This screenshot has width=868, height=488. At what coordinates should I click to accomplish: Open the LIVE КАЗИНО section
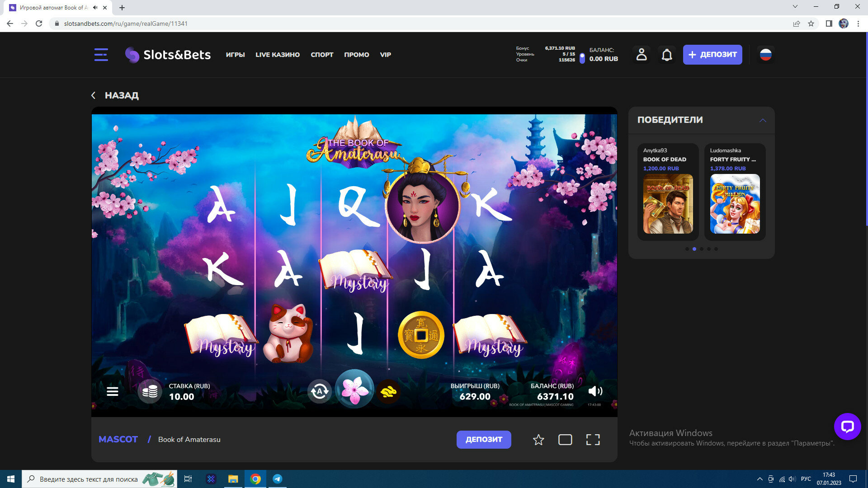click(277, 55)
